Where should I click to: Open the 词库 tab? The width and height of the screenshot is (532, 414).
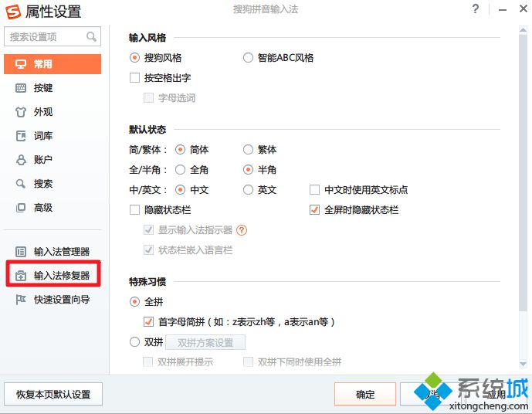[53, 136]
